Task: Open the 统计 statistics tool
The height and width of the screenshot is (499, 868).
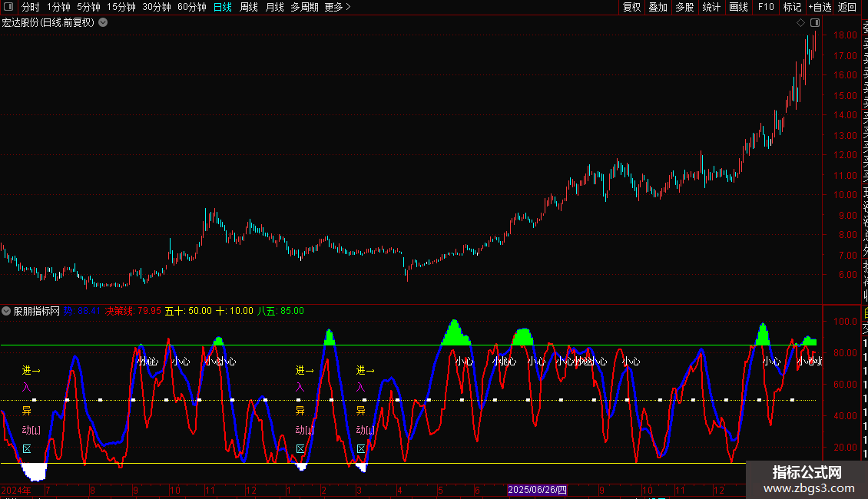Action: click(711, 7)
